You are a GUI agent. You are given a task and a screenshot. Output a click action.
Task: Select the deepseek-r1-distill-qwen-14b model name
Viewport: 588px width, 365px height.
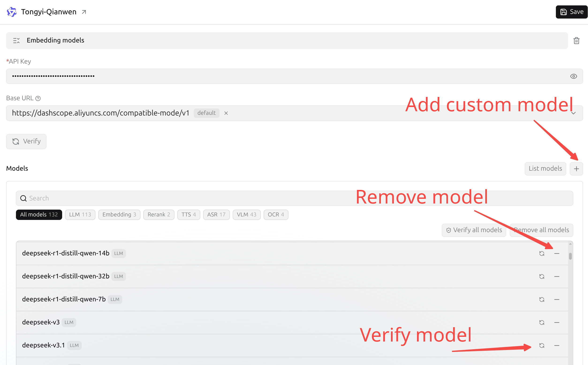(x=66, y=253)
